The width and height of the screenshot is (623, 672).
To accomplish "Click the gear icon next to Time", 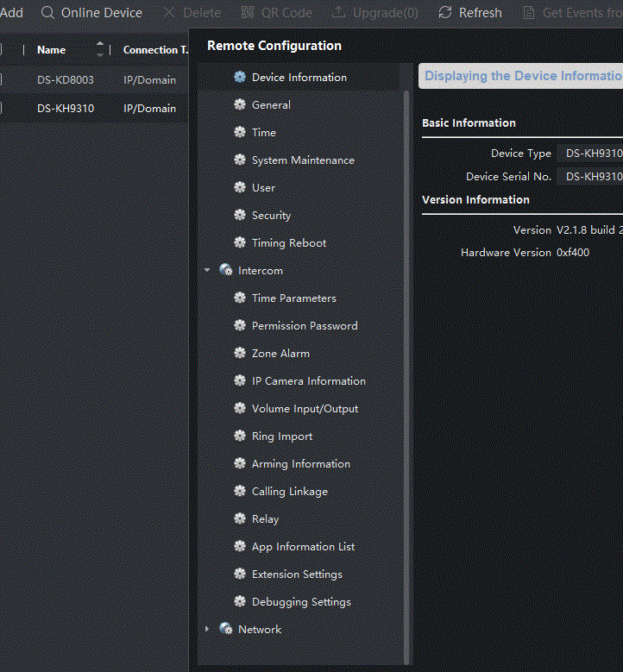I will [x=240, y=133].
